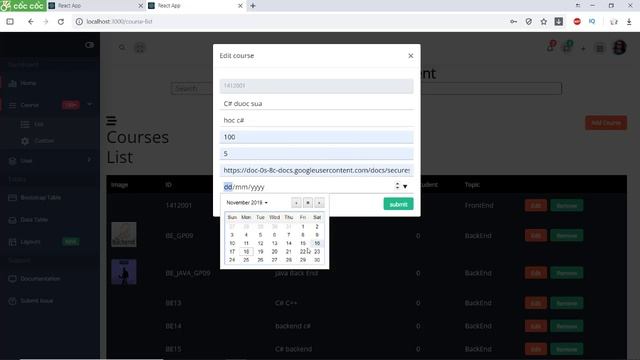The width and height of the screenshot is (640, 360).
Task: Toggle the browser side panel icon
Action: point(10,22)
